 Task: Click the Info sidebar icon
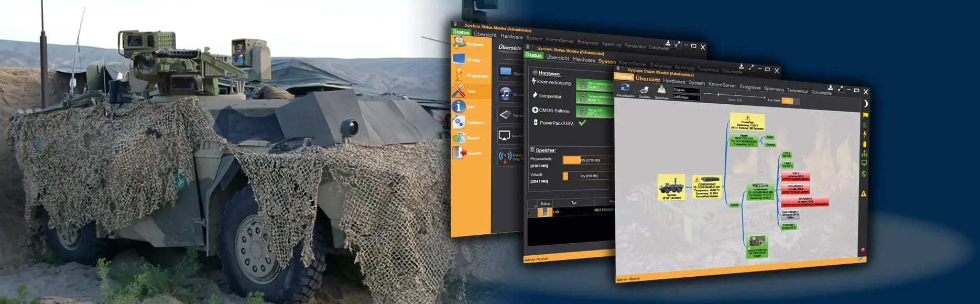pos(459,106)
